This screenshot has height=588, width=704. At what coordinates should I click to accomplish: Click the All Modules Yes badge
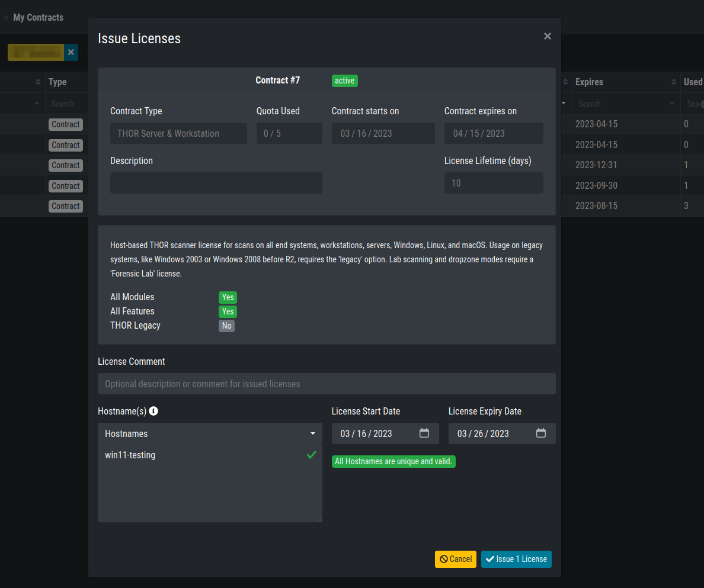[228, 297]
